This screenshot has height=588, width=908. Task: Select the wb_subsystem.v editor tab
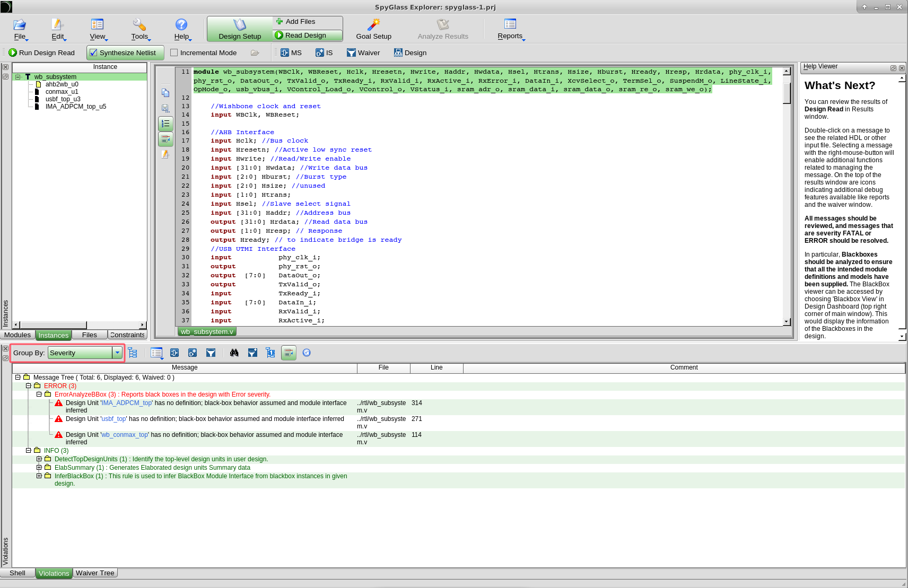tap(207, 331)
